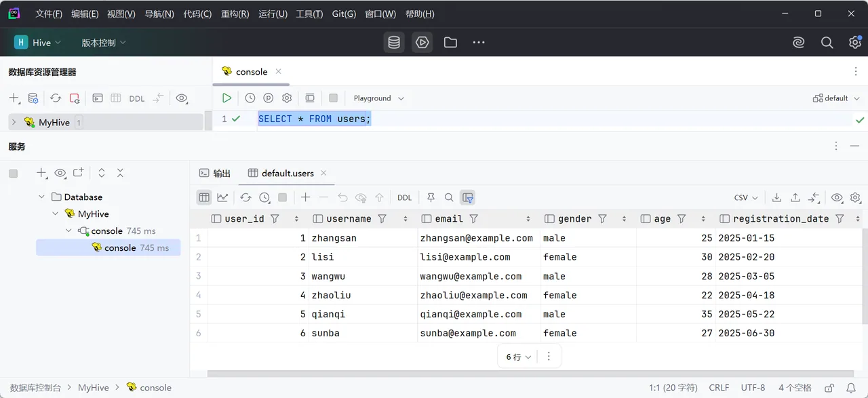Expand the MyHive data source in the database explorer
Image resolution: width=868 pixels, height=398 pixels.
click(14, 123)
